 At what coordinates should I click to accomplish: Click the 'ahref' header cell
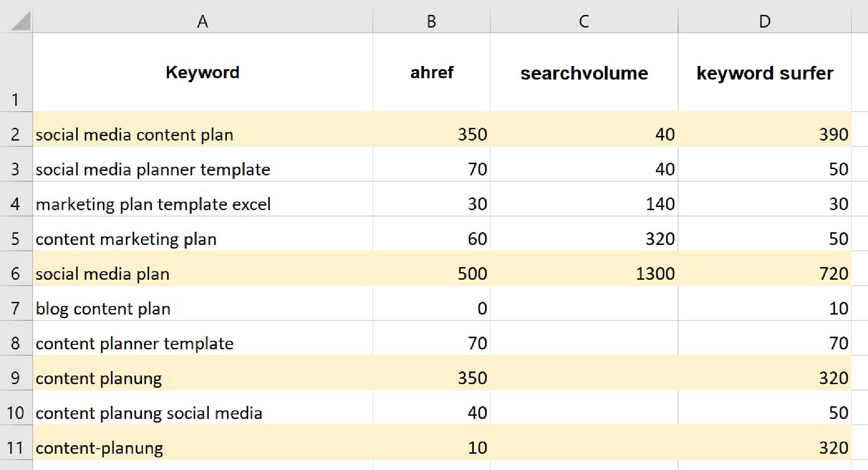[431, 72]
